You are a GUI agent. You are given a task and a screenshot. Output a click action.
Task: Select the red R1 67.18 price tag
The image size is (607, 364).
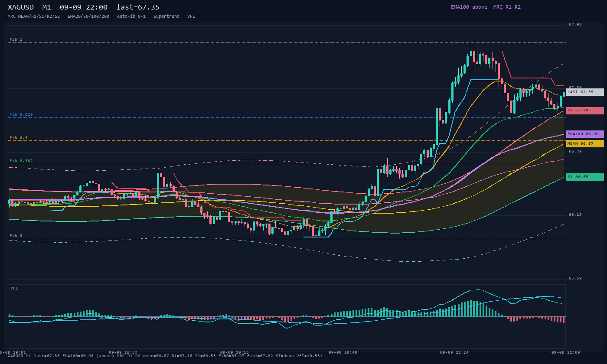585,110
